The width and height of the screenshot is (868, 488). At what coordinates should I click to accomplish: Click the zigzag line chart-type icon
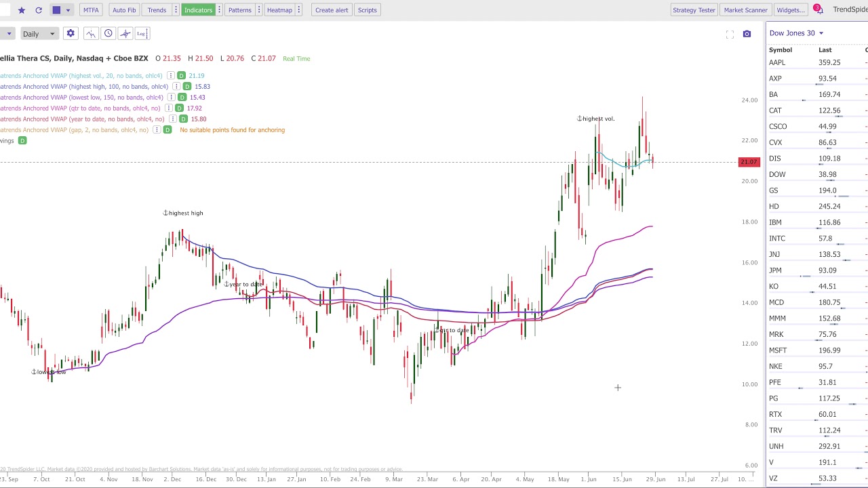[91, 34]
